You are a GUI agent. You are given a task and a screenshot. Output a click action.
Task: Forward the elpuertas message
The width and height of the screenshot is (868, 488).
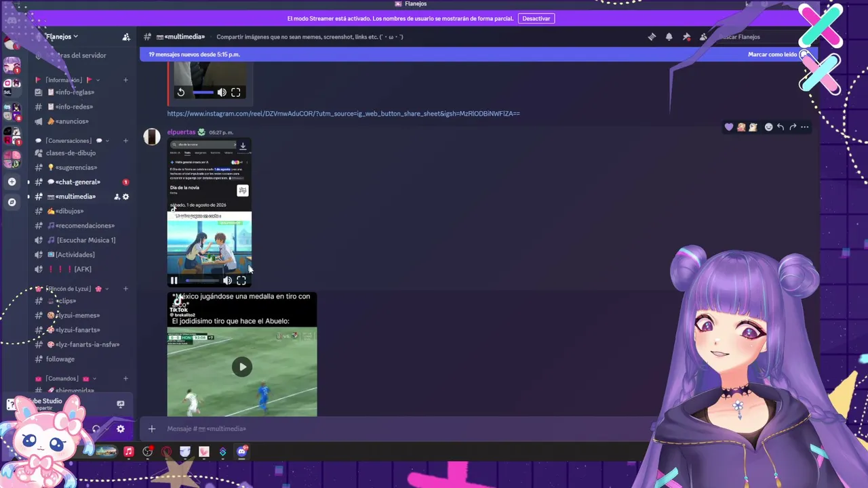pyautogui.click(x=793, y=127)
